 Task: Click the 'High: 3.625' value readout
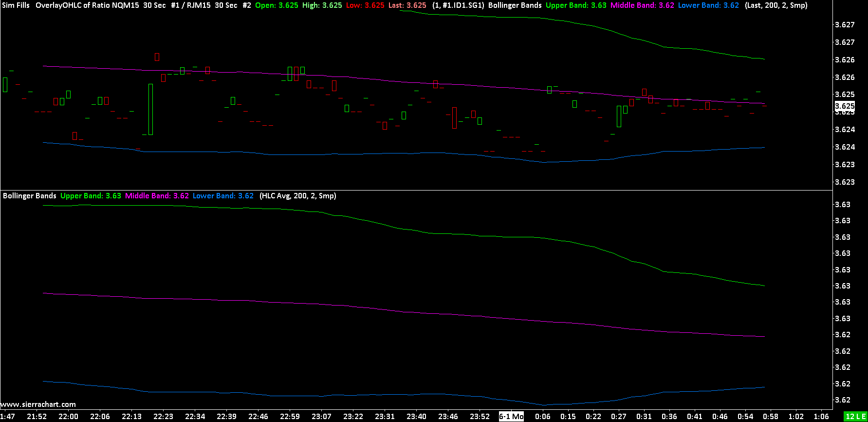click(322, 5)
